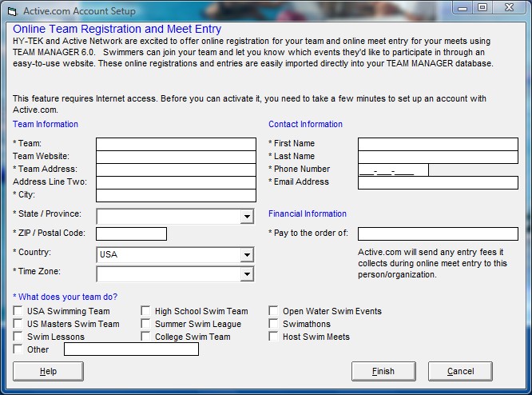Focus the City input box
532x395 pixels.
click(x=176, y=196)
